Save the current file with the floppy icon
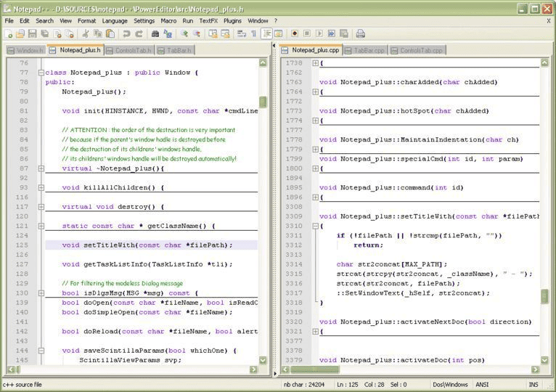The height and width of the screenshot is (392, 556). (x=32, y=33)
